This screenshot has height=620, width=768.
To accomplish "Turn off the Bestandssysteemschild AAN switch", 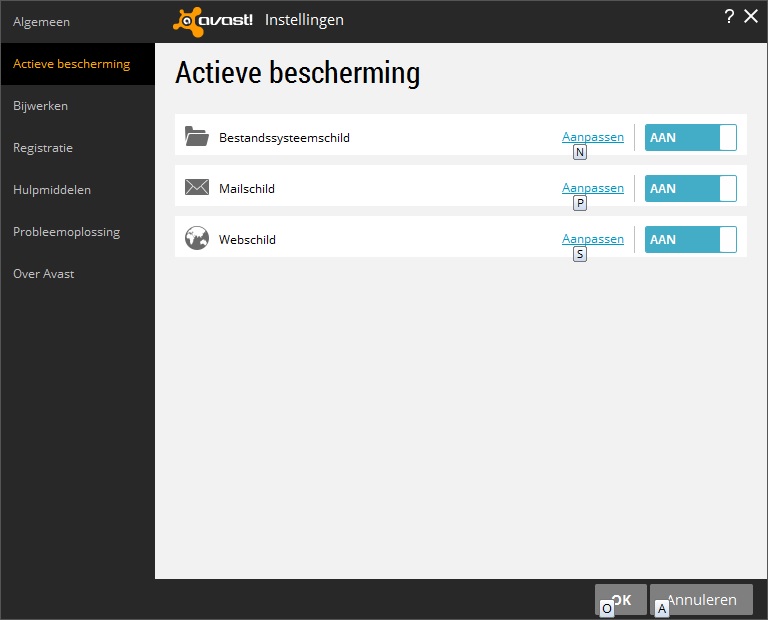I will [690, 137].
